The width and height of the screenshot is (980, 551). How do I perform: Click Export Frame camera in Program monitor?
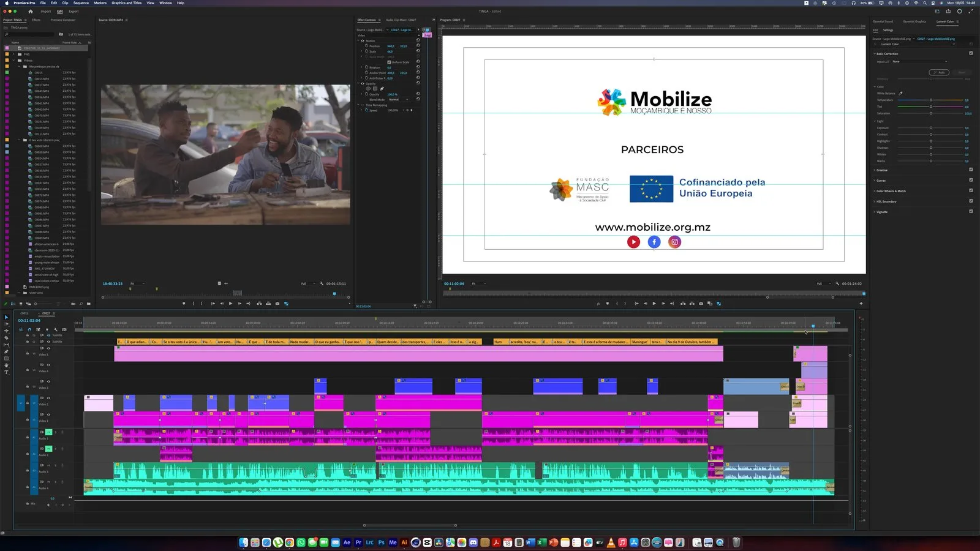[x=701, y=303]
